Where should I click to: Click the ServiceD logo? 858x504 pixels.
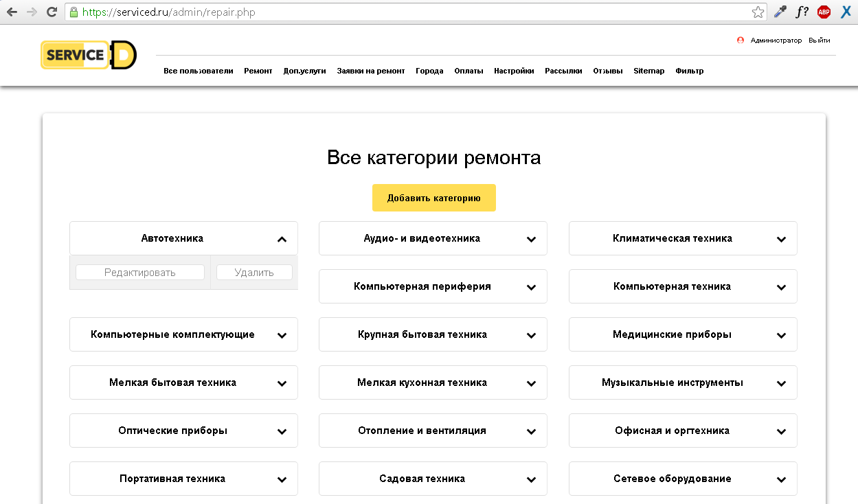click(89, 55)
